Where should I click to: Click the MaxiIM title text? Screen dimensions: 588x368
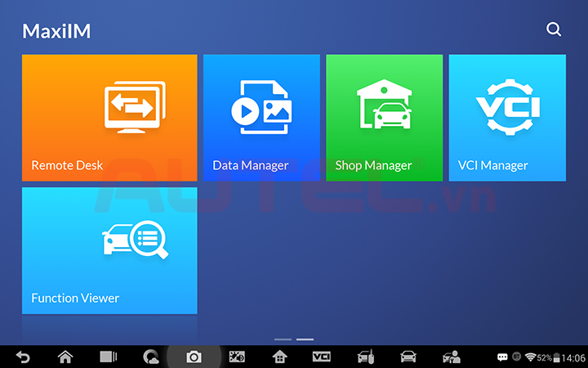pyautogui.click(x=56, y=31)
